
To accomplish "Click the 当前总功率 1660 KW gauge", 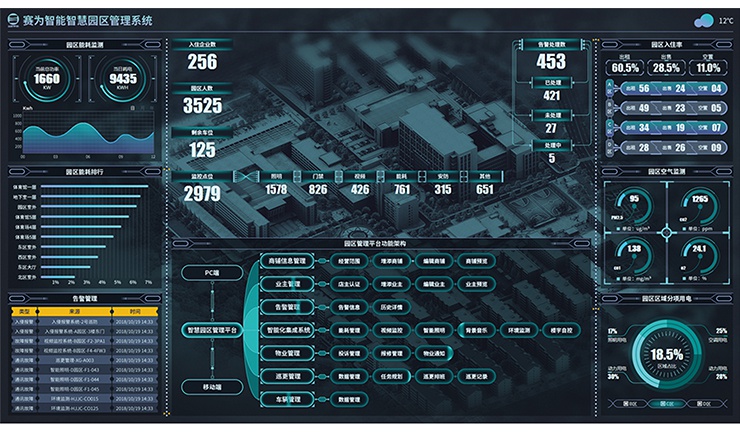I will [x=46, y=79].
